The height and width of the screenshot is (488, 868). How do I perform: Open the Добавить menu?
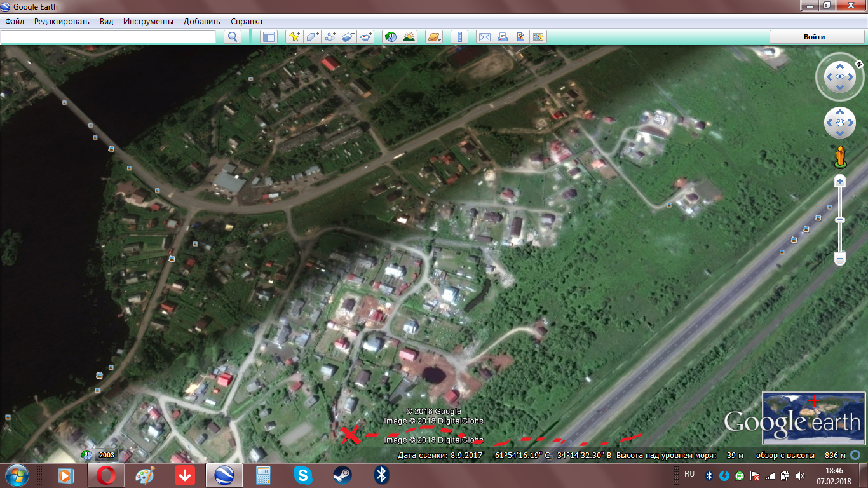pyautogui.click(x=201, y=21)
